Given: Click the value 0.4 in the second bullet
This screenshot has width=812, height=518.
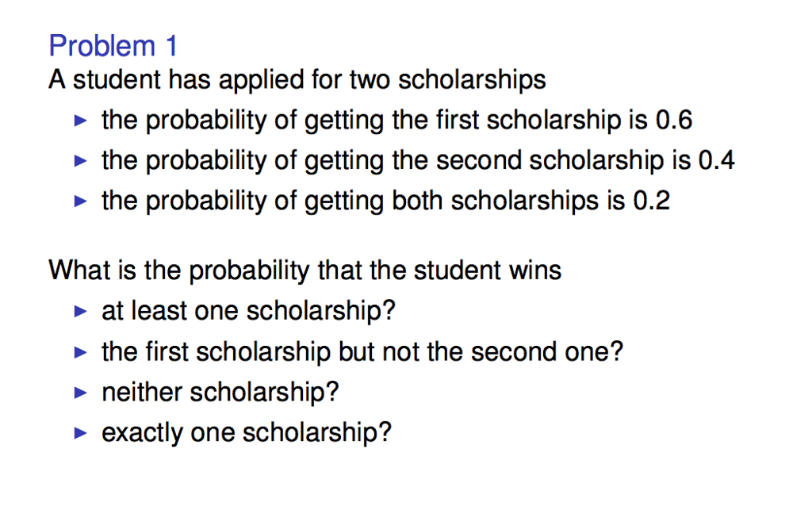Looking at the screenshot, I should point(717,161).
